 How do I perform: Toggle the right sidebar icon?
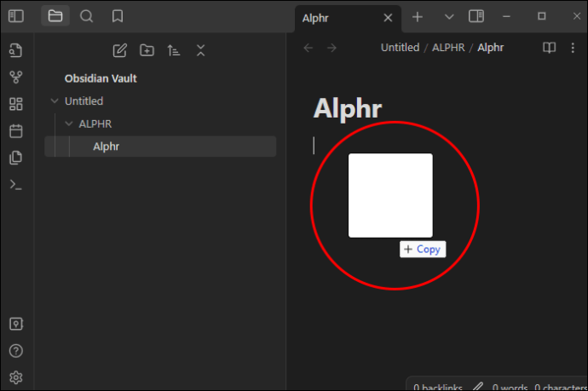coord(476,16)
